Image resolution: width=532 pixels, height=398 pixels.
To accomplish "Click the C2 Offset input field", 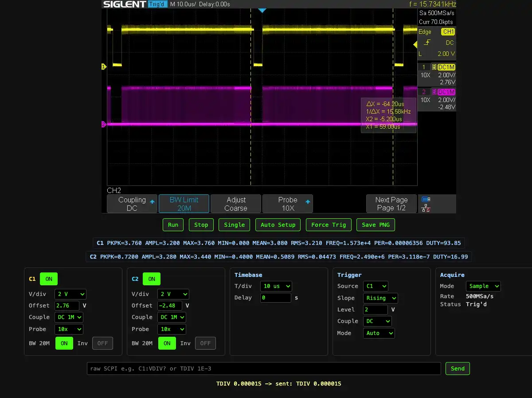I will 170,305.
